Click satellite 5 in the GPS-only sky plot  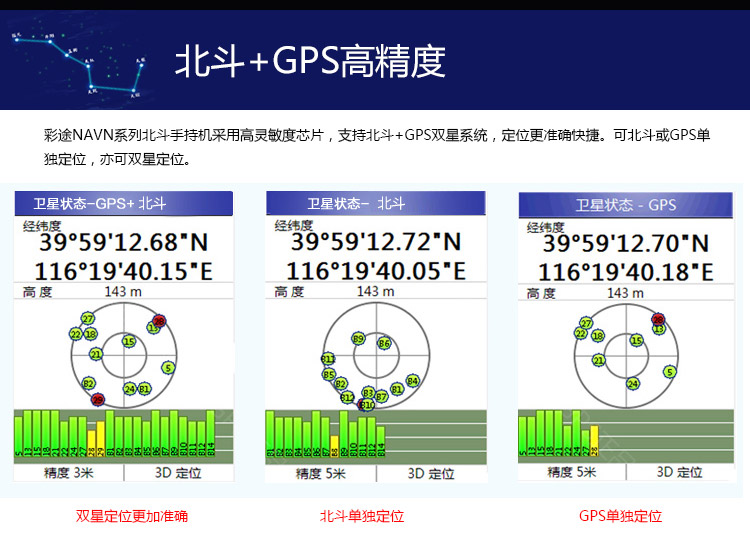point(670,372)
